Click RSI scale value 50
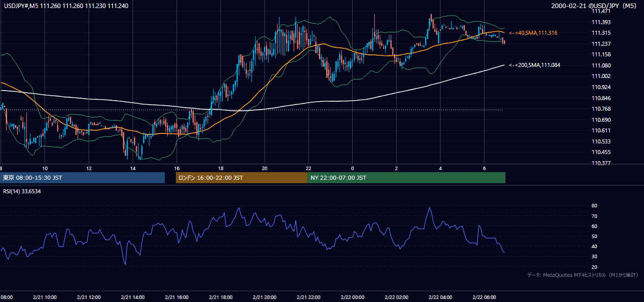This screenshot has width=644, height=302. [595, 236]
